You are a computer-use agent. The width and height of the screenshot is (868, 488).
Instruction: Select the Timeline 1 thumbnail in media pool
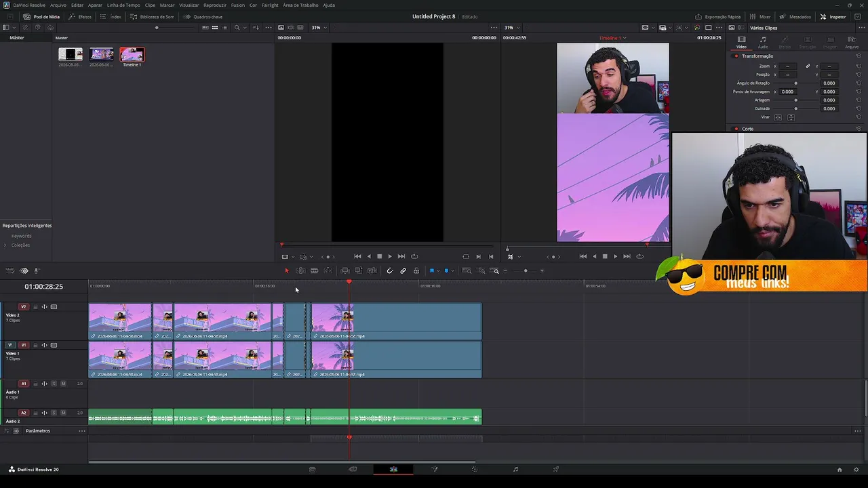132,55
